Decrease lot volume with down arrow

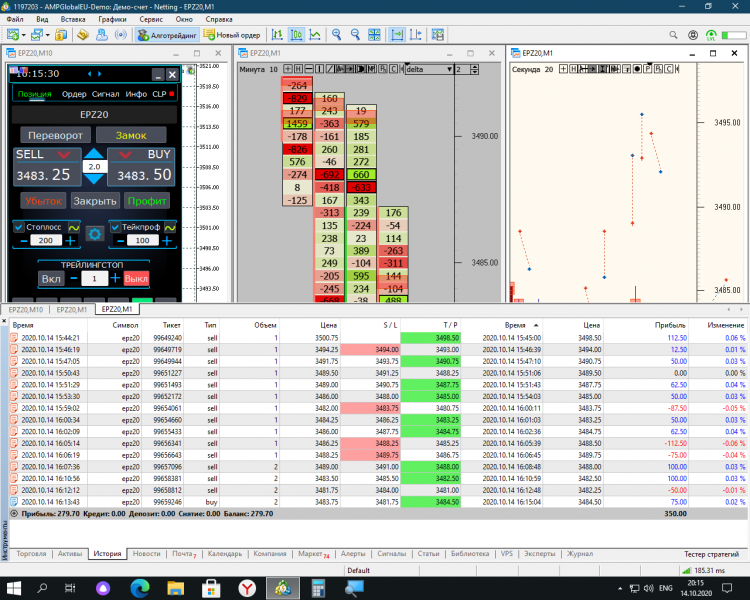coord(94,179)
